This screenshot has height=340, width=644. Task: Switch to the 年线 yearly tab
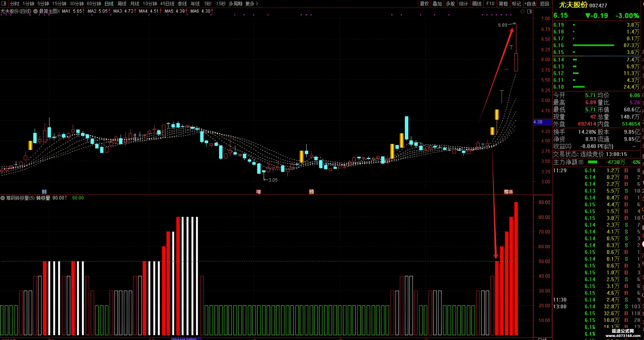tap(195, 4)
